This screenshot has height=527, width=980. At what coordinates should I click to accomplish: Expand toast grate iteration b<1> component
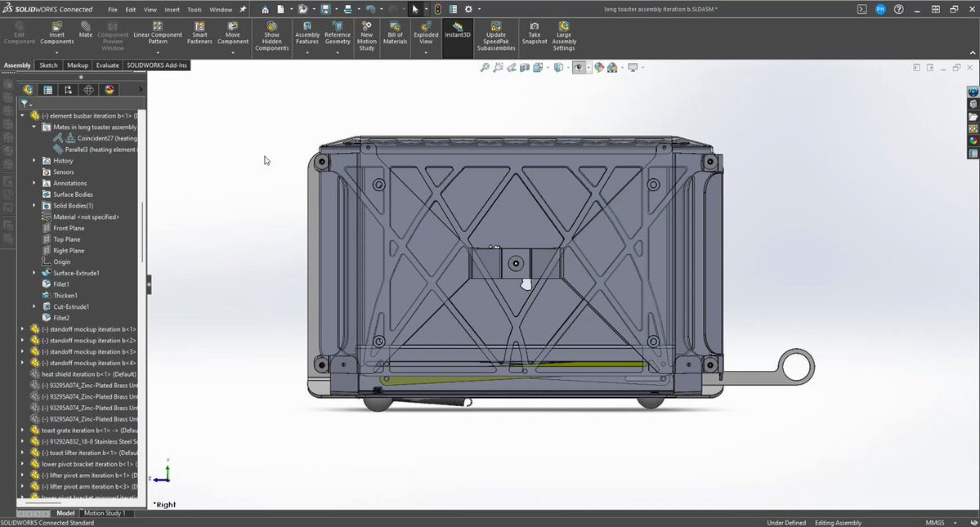click(x=23, y=431)
